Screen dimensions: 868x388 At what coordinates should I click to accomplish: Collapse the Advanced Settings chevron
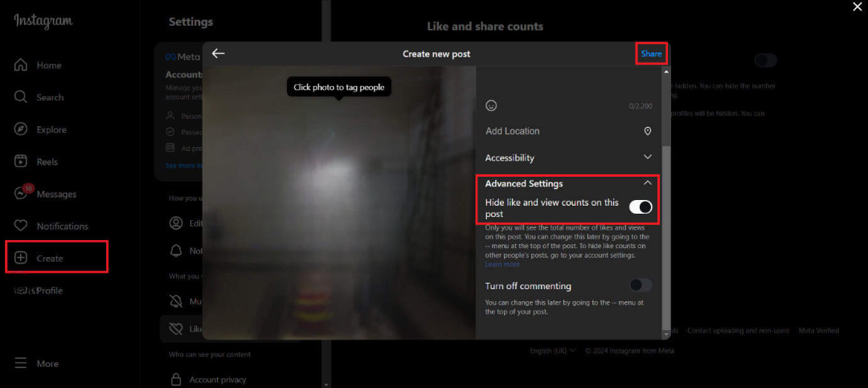[x=648, y=182]
